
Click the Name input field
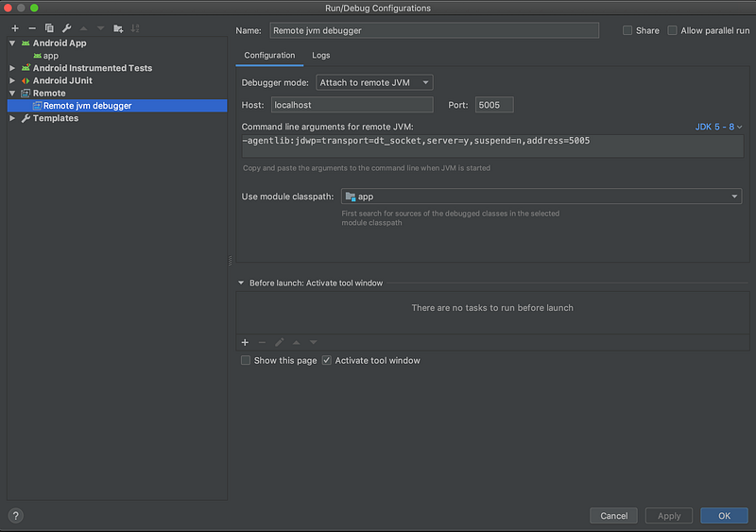[x=435, y=30]
